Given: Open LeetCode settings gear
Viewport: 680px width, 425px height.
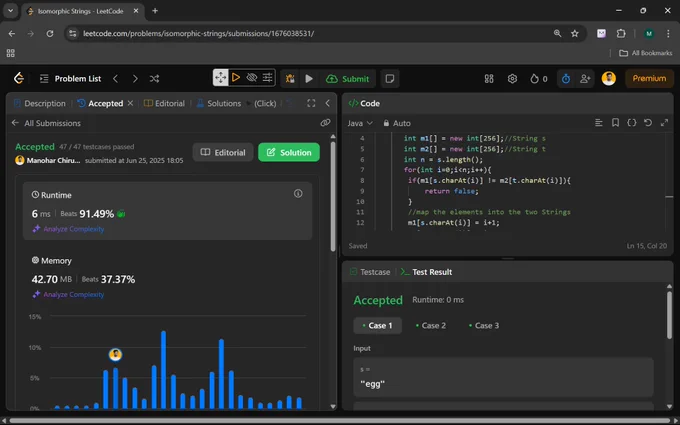Looking at the screenshot, I should [x=512, y=78].
